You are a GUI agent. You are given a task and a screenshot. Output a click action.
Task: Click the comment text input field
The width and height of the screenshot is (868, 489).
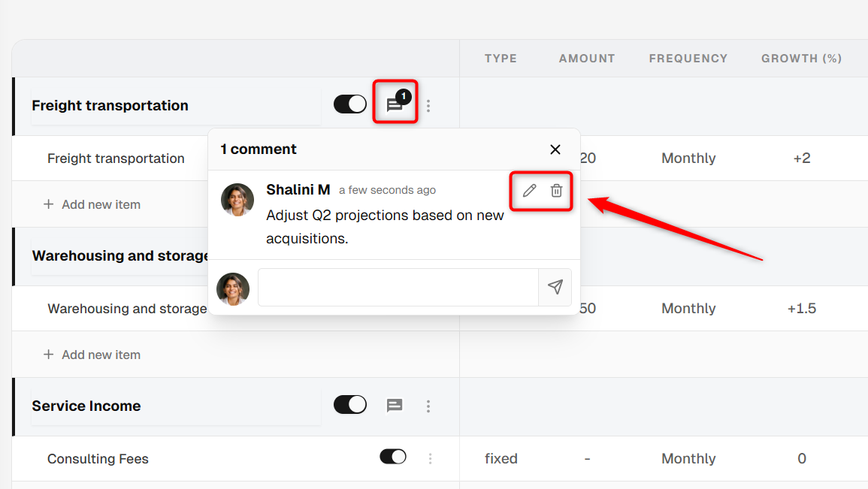(x=398, y=287)
